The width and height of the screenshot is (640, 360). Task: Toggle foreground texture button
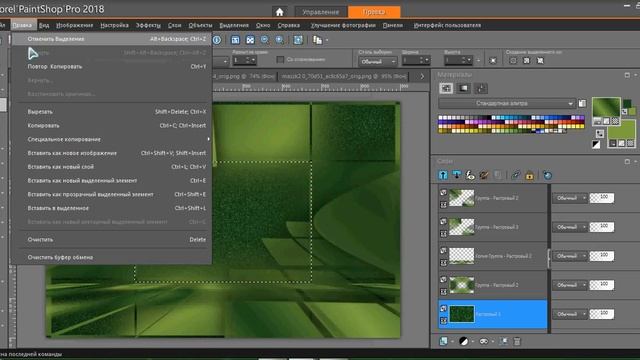[x=606, y=121]
